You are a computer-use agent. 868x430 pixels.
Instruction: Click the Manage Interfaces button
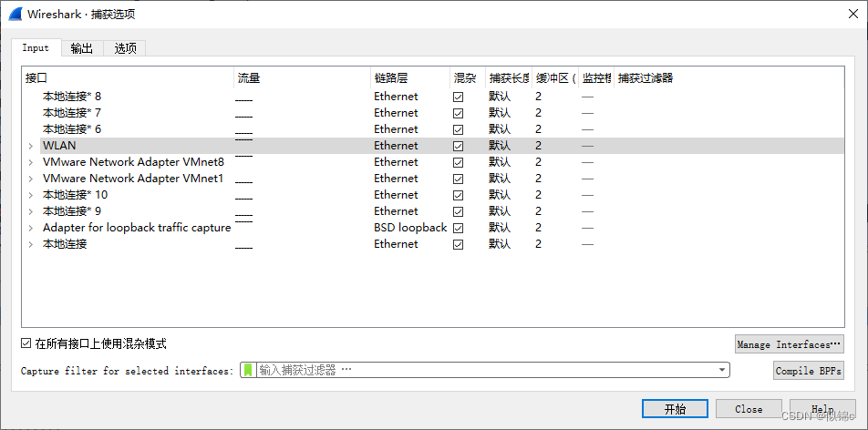[x=789, y=344]
